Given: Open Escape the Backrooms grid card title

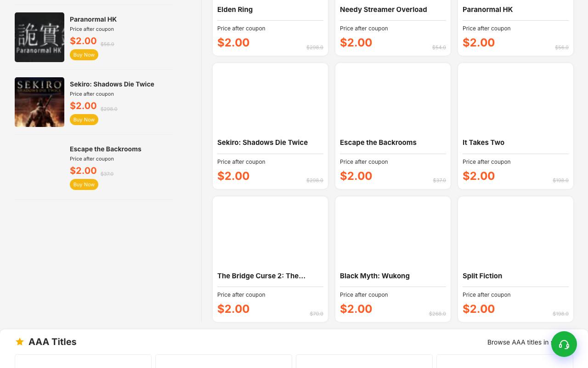Looking at the screenshot, I should click(x=378, y=143).
